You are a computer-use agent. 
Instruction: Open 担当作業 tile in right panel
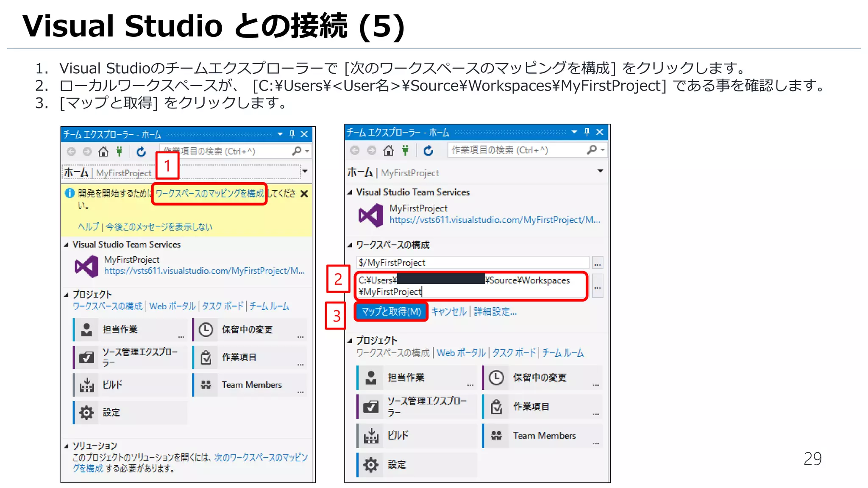[417, 377]
